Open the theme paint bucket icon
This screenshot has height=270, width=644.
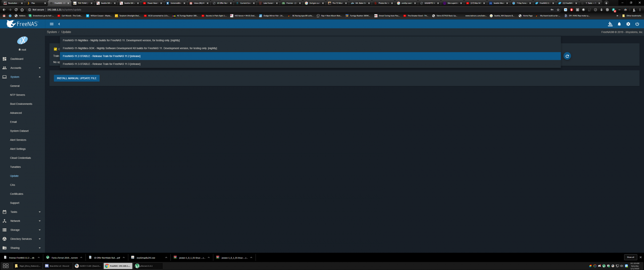pyautogui.click(x=610, y=24)
